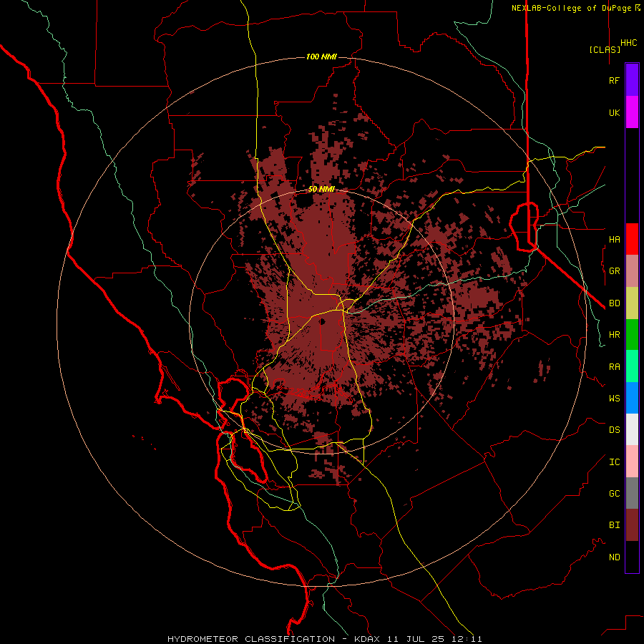
Task: Click the DS legend label
Action: click(x=614, y=430)
